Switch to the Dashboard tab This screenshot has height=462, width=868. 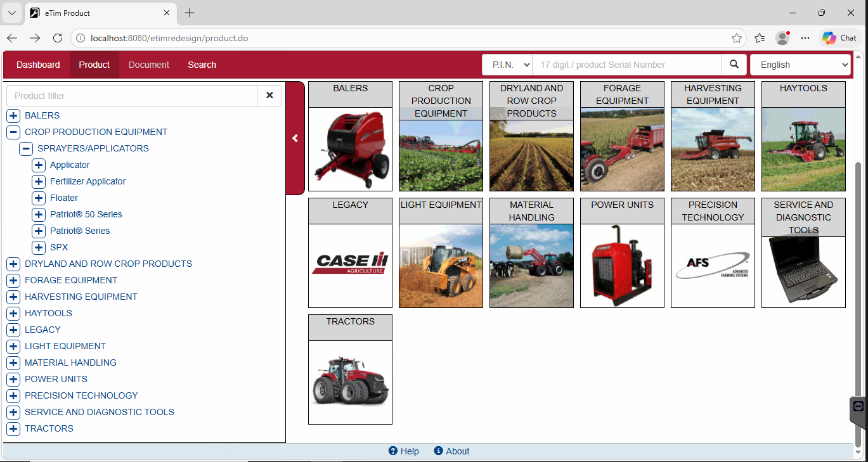click(x=38, y=65)
